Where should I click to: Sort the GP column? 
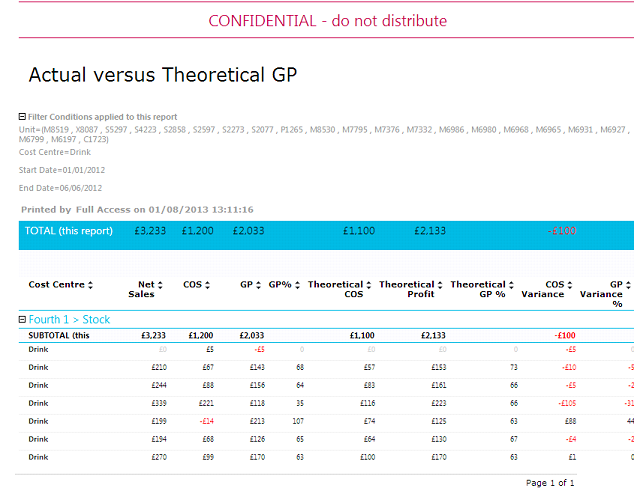259,285
